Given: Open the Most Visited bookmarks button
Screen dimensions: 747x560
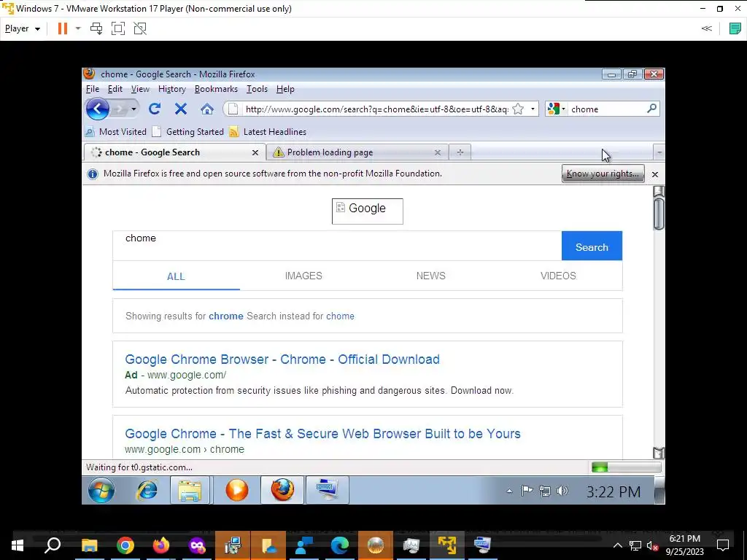Looking at the screenshot, I should pos(116,132).
